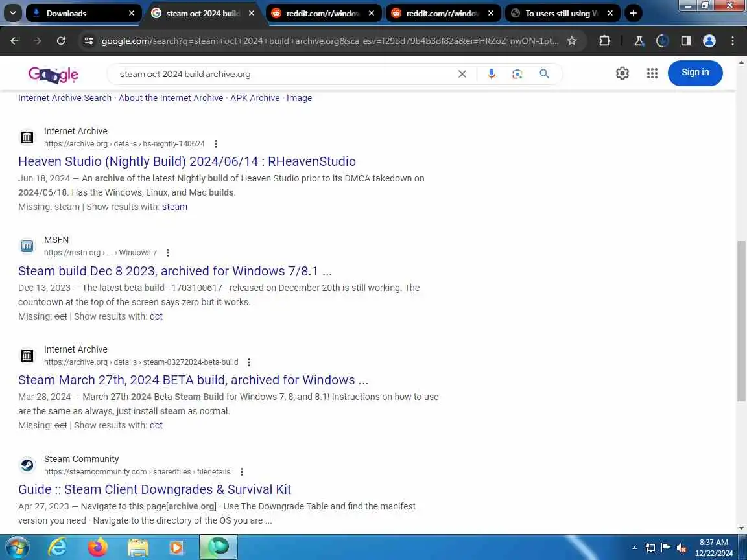Reload the current page
The image size is (747, 560).
tap(61, 41)
